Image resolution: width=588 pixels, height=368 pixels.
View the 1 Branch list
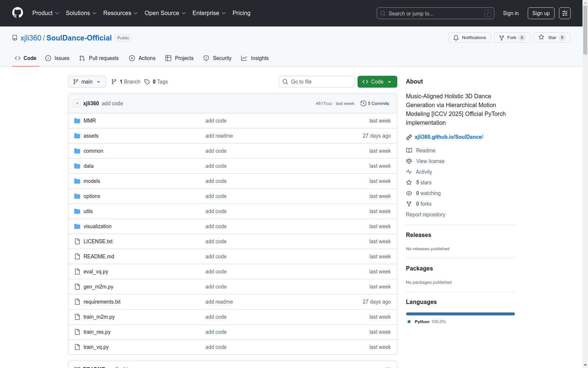tap(126, 82)
